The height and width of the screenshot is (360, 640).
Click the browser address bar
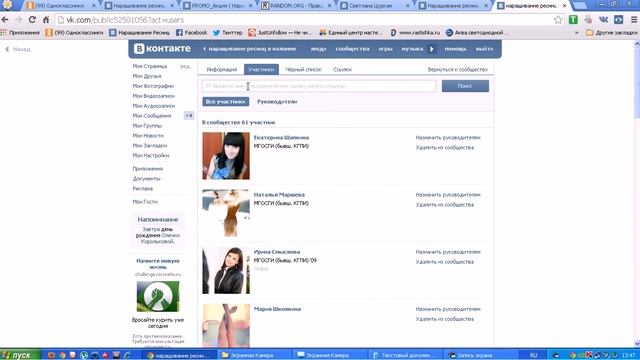pos(304,20)
